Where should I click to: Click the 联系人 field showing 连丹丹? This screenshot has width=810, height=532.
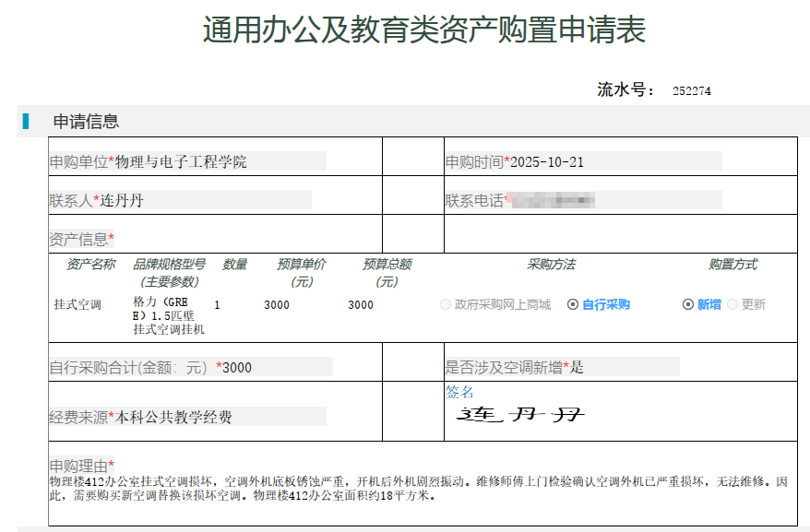coord(180,200)
